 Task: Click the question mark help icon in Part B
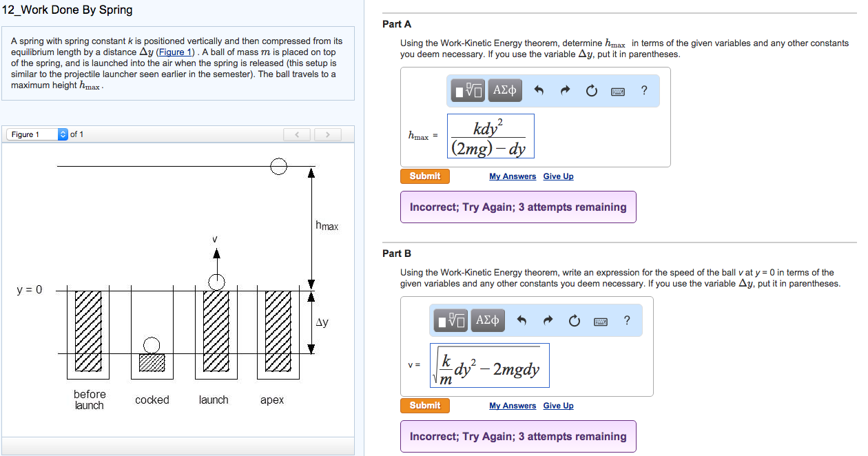pyautogui.click(x=626, y=320)
